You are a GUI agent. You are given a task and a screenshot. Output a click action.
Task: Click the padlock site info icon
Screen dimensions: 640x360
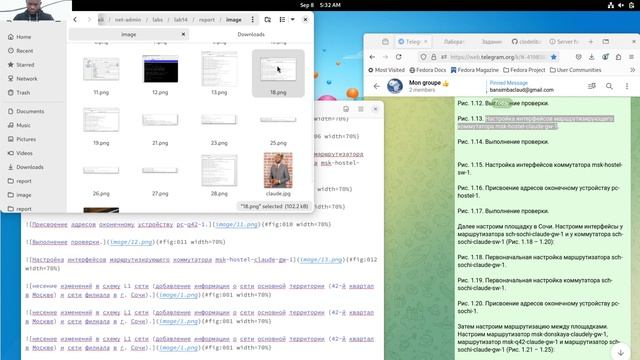click(x=433, y=57)
